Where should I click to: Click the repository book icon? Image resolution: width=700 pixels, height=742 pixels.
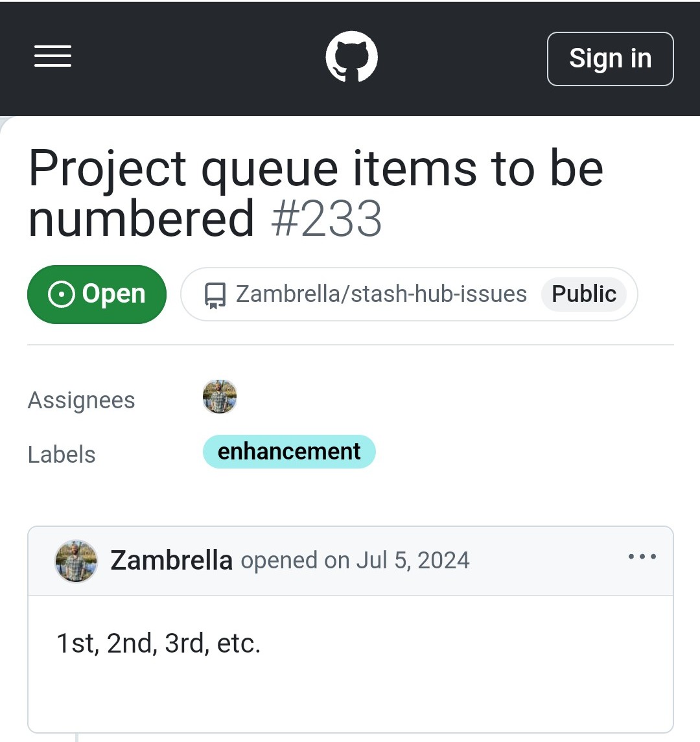(215, 295)
